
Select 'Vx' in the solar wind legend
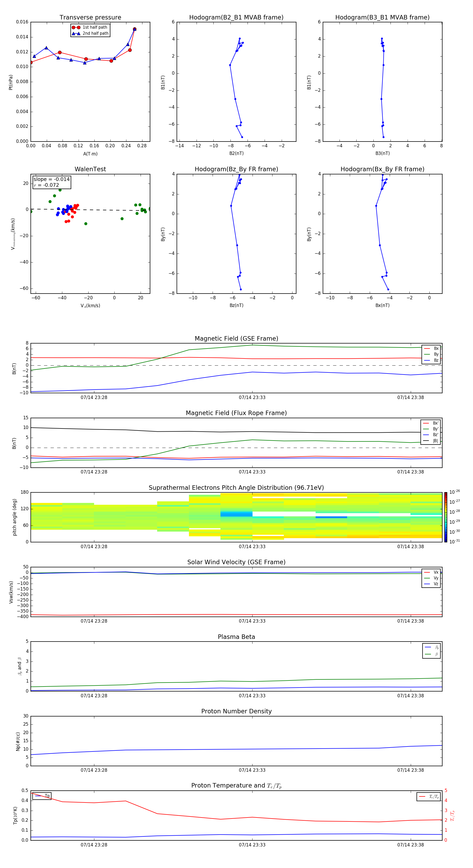[x=431, y=572]
